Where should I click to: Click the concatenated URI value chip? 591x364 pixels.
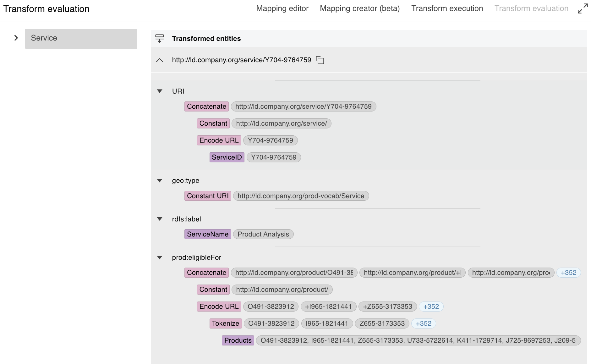click(304, 106)
